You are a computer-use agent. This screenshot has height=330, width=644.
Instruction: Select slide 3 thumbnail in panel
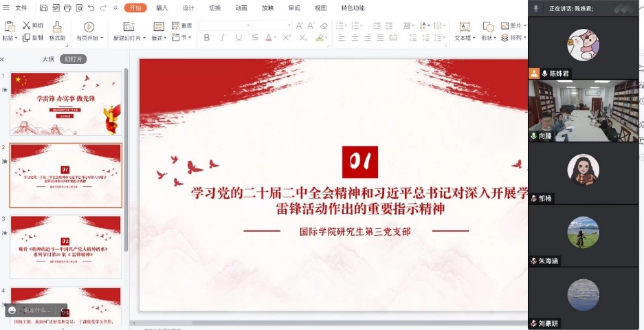coord(66,246)
